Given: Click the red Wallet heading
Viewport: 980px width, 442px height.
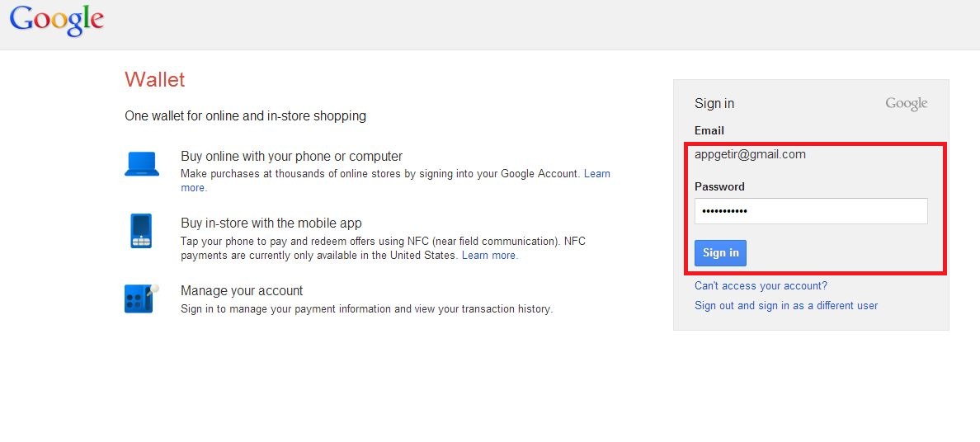Looking at the screenshot, I should 155,79.
